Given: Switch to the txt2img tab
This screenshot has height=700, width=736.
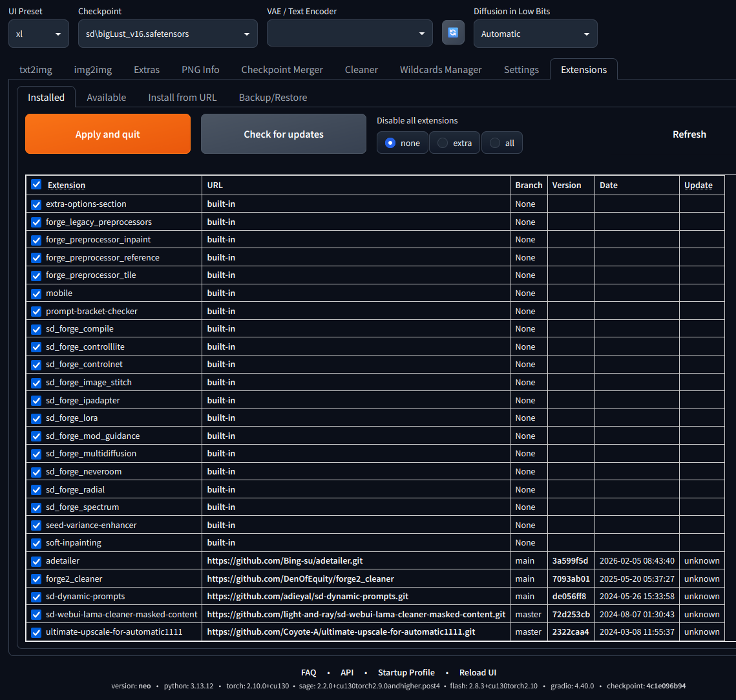Looking at the screenshot, I should pos(36,70).
